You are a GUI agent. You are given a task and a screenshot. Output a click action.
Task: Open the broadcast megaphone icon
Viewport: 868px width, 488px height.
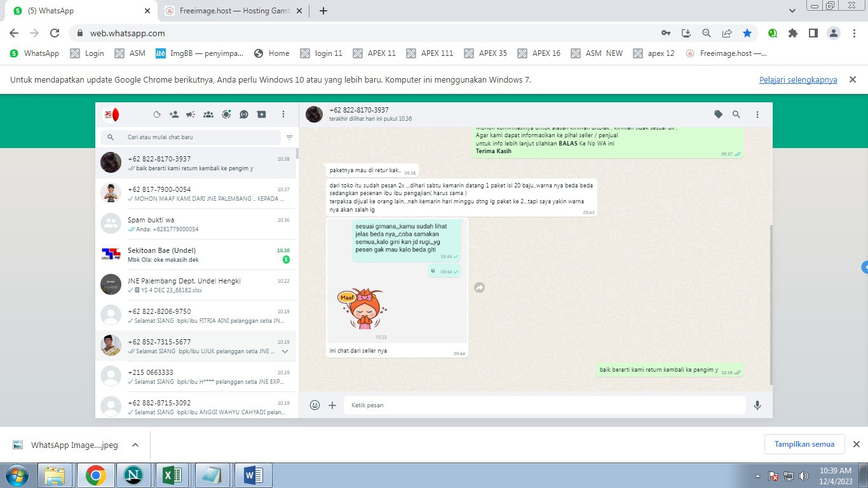(x=191, y=114)
